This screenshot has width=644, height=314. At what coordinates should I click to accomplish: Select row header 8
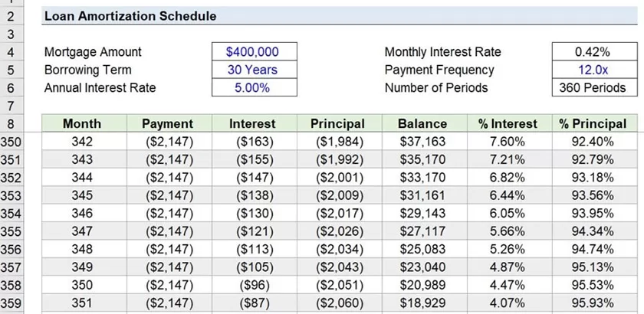12,123
